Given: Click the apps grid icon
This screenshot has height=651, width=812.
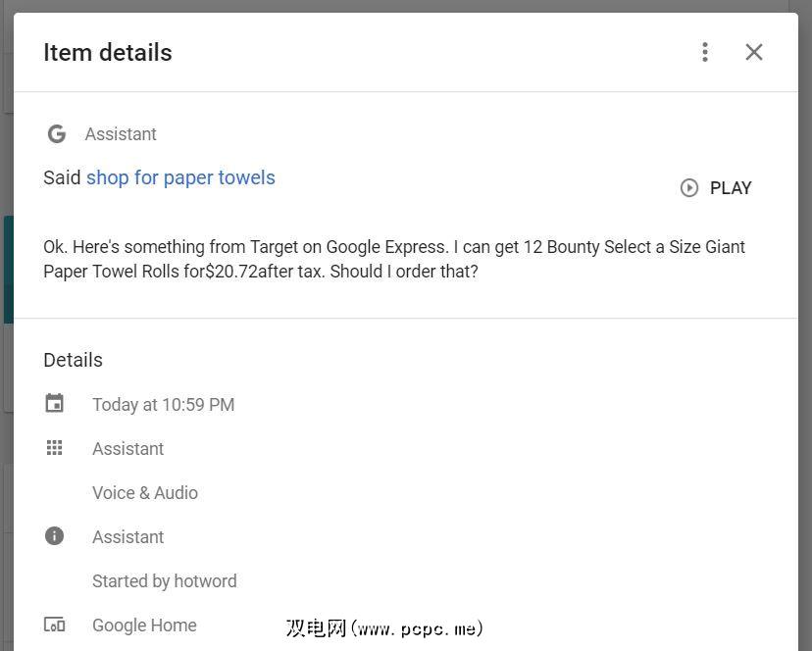Looking at the screenshot, I should (54, 447).
